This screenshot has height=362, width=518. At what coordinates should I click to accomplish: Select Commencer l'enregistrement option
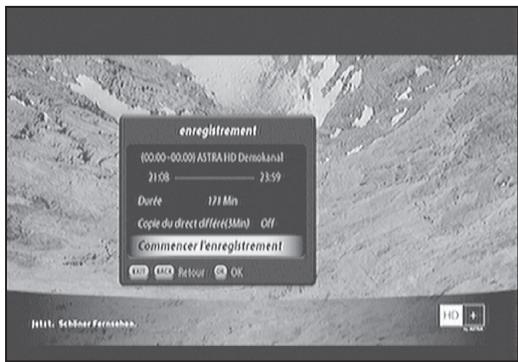coord(215,246)
